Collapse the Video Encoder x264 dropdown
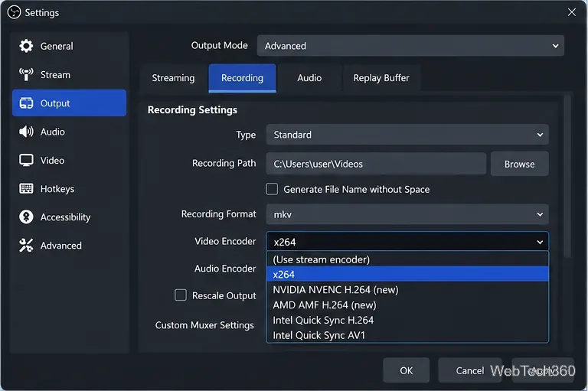This screenshot has height=391, width=588. 407,242
